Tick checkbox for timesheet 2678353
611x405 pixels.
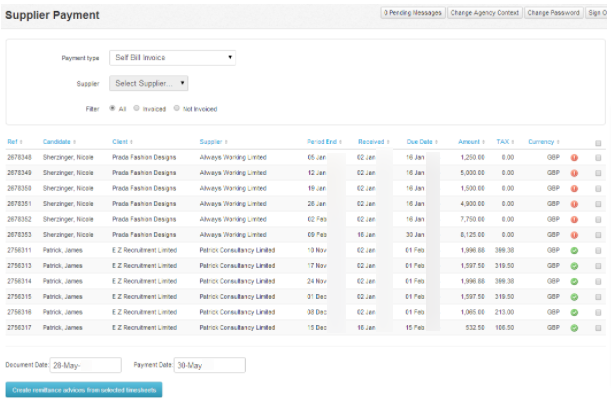[x=598, y=235]
